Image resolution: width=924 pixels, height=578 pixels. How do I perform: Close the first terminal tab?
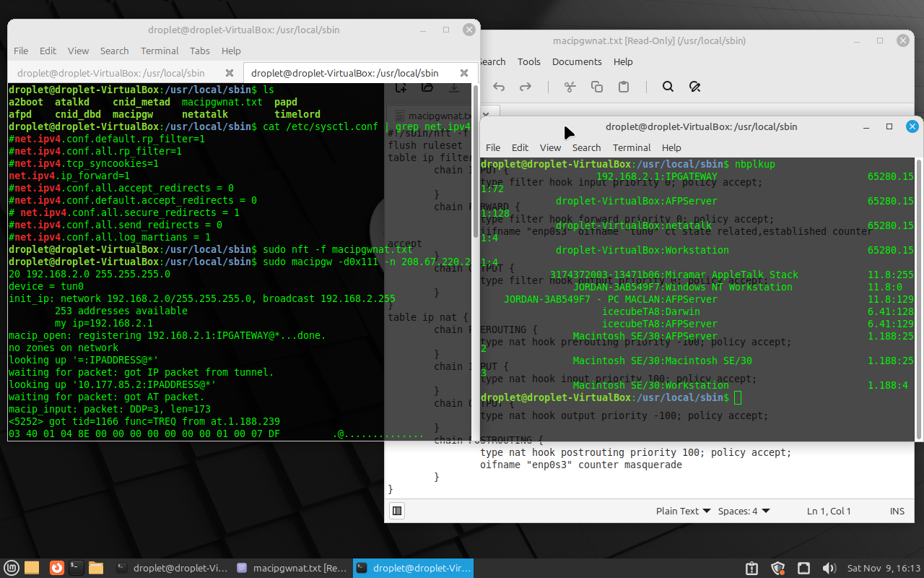point(230,73)
